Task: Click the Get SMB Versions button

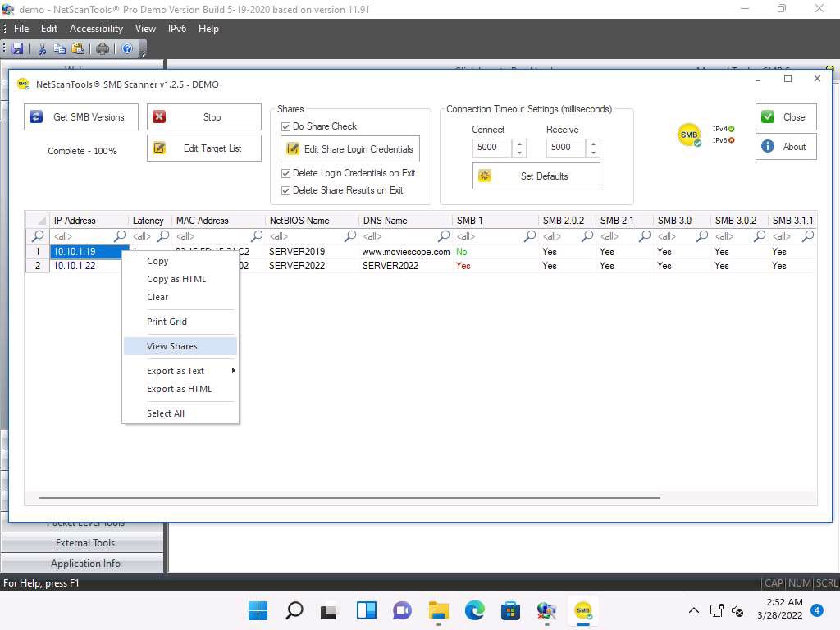Action: click(x=81, y=117)
